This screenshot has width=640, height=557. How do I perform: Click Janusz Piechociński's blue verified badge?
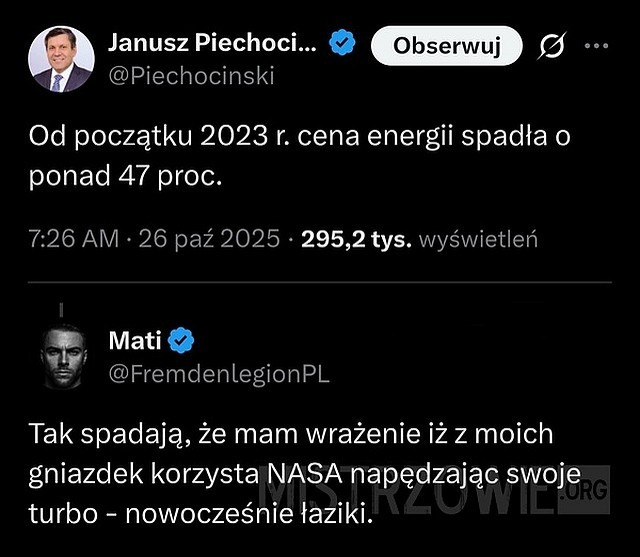pyautogui.click(x=343, y=45)
